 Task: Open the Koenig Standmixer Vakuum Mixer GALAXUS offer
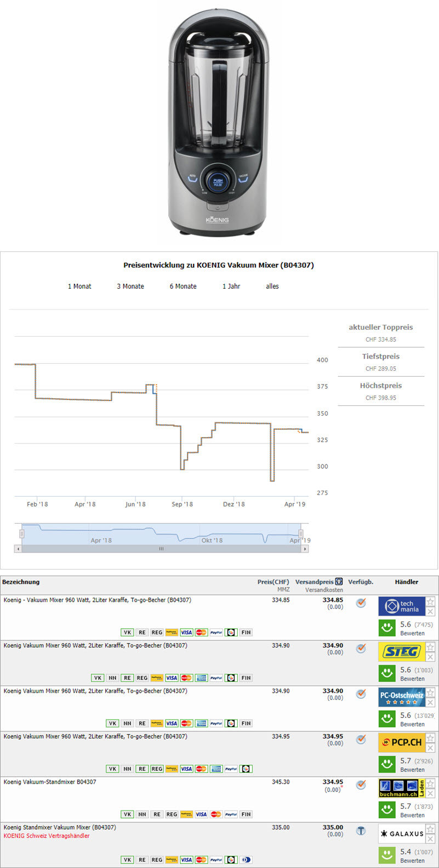(60, 827)
